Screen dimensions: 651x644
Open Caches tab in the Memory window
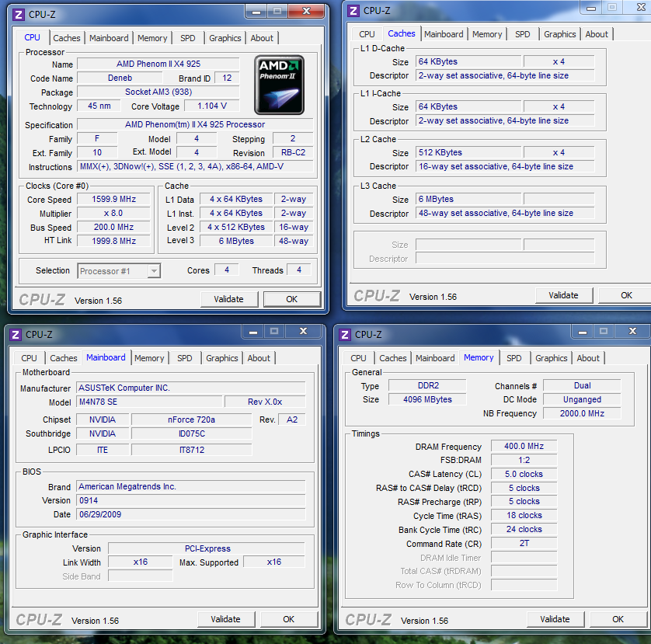tap(393, 358)
